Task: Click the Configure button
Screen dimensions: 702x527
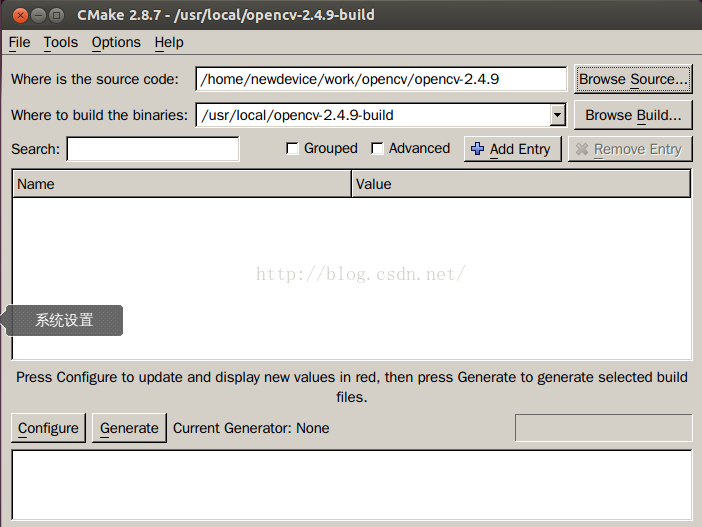Action: click(x=48, y=428)
